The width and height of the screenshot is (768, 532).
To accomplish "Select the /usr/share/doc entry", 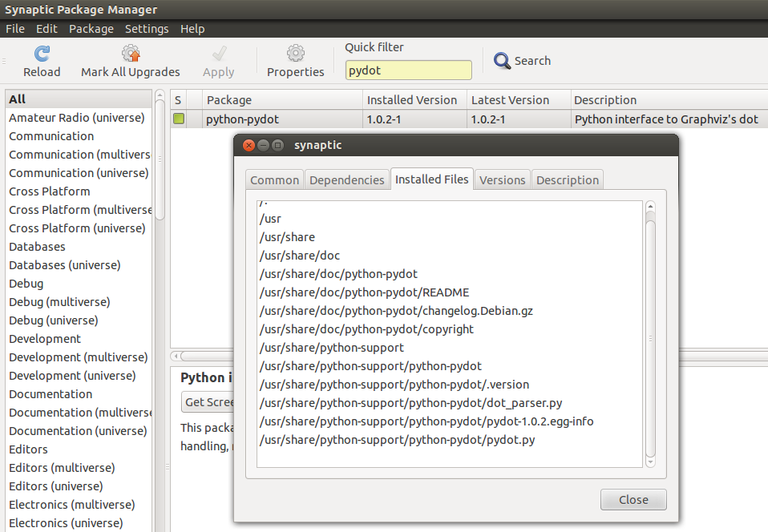I will click(x=299, y=256).
